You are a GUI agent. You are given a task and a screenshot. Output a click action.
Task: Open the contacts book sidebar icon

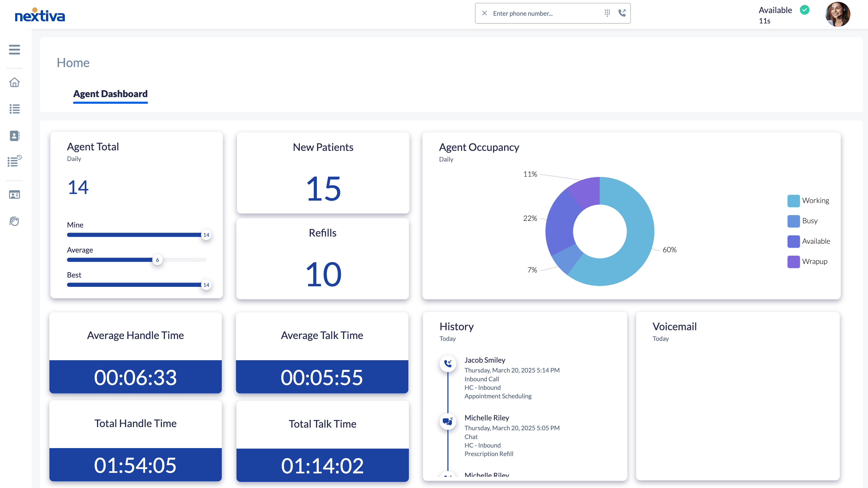click(x=14, y=136)
